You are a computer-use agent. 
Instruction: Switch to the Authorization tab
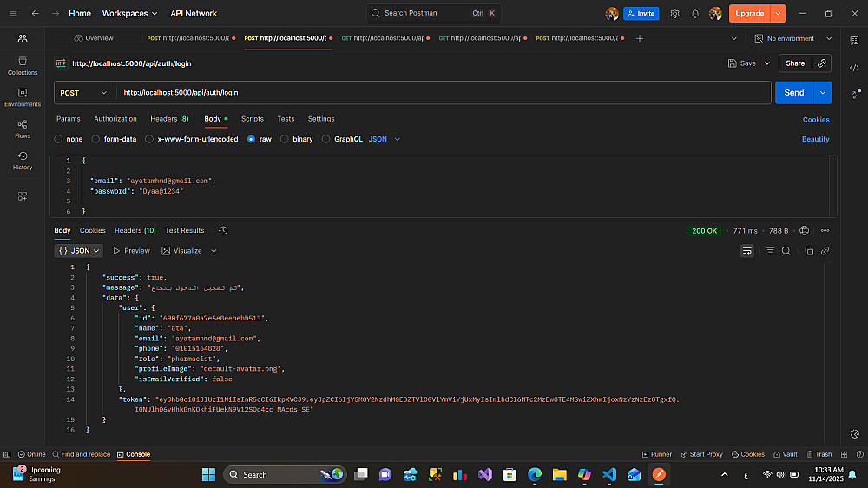tap(115, 119)
